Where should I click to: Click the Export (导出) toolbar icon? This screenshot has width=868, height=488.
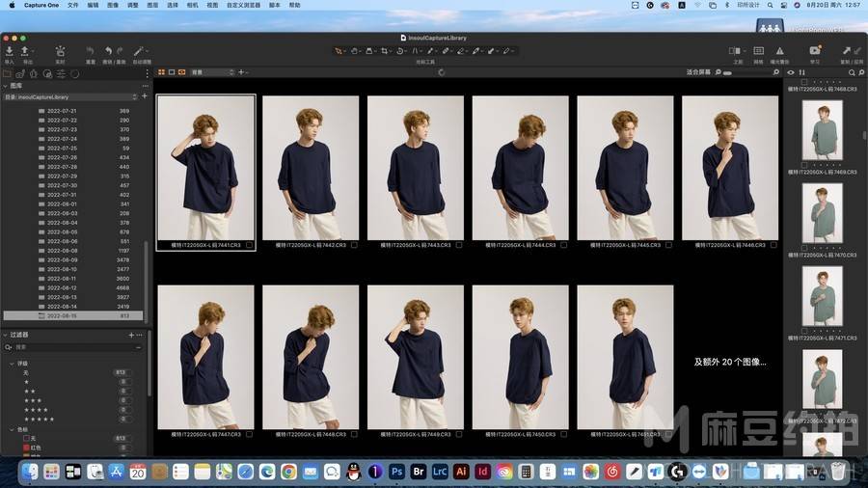pyautogui.click(x=24, y=51)
